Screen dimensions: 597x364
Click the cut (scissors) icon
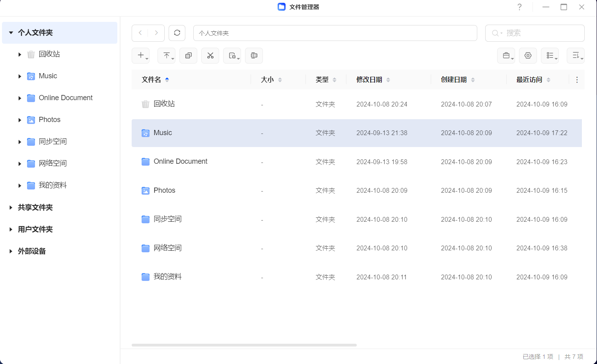click(x=210, y=56)
